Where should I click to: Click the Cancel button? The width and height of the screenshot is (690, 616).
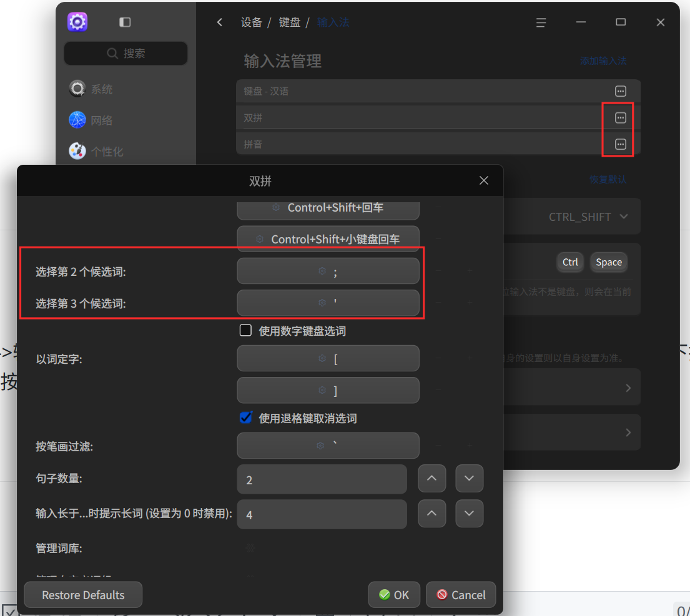coord(461,595)
